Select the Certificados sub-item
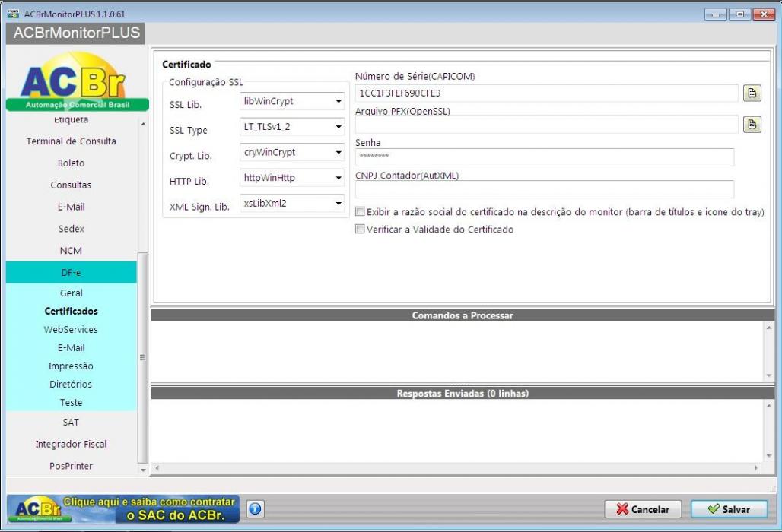This screenshot has width=782, height=532. tap(72, 311)
